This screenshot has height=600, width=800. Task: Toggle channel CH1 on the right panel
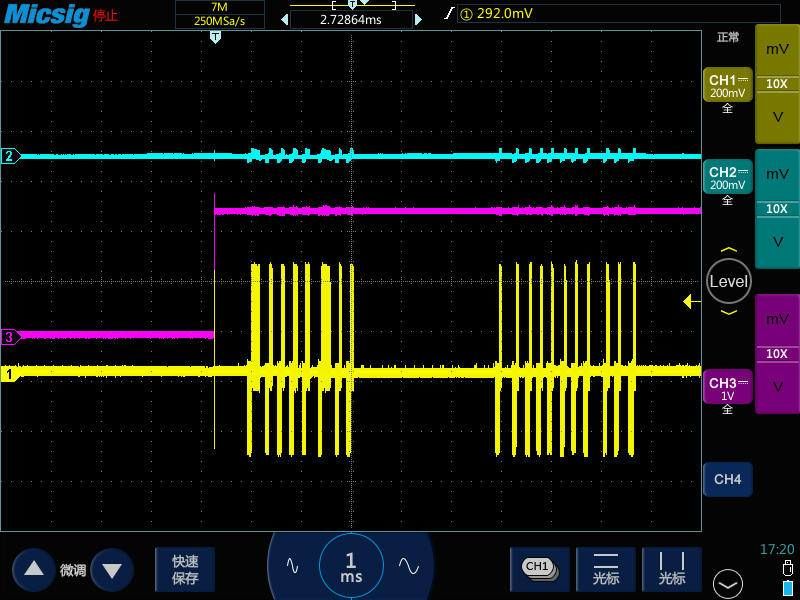[727, 86]
